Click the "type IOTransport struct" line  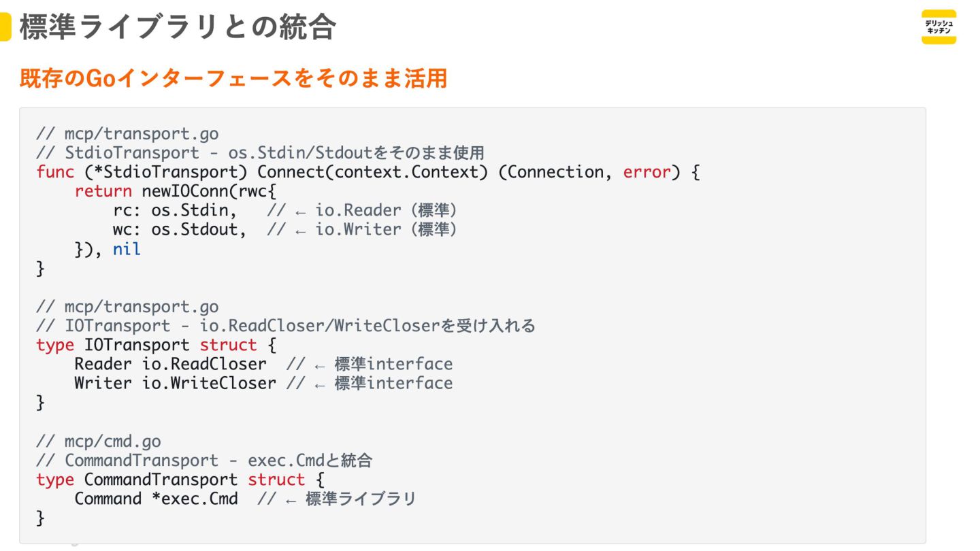coord(157,345)
